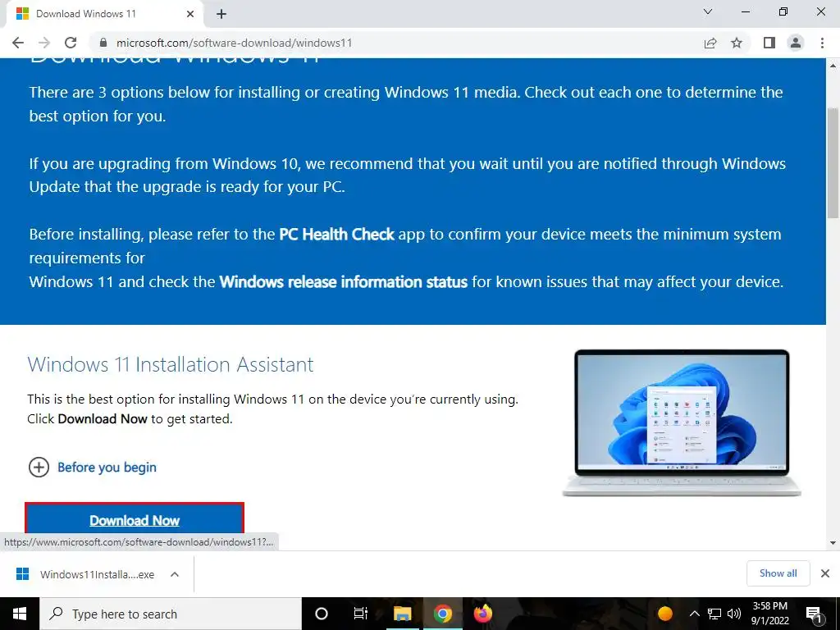Click the Windows 11 laptop image

[682, 422]
